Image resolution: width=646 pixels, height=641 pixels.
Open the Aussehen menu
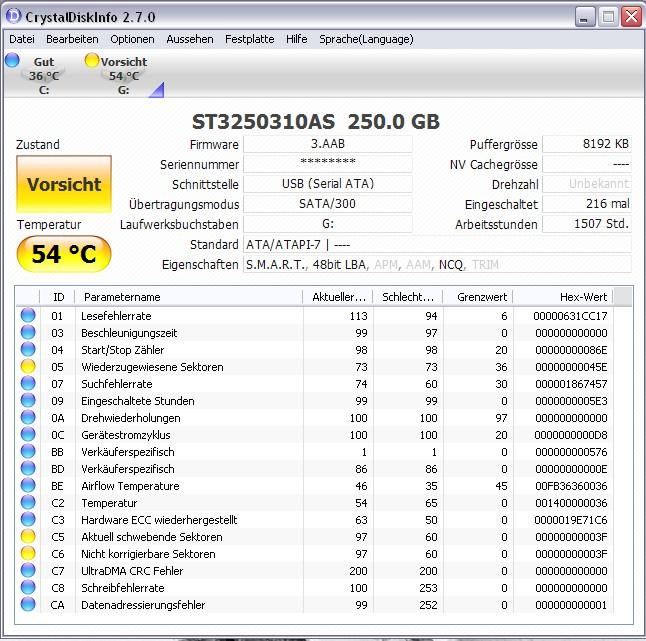(190, 39)
